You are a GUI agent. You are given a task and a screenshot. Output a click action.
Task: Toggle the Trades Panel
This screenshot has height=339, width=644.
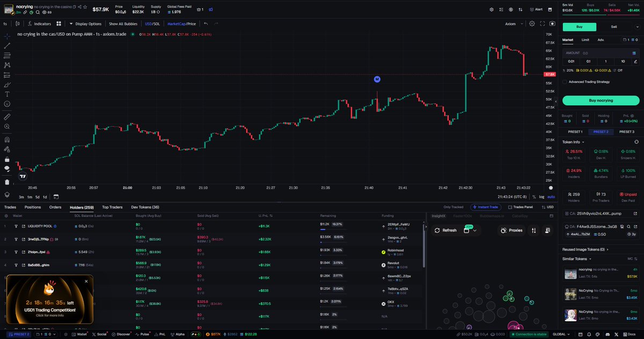[520, 207]
